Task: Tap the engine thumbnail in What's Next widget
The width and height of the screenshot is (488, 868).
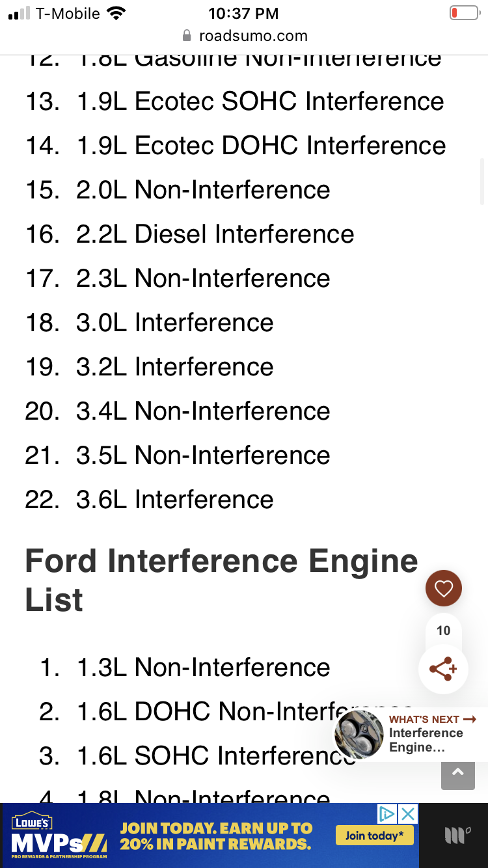Action: click(359, 734)
